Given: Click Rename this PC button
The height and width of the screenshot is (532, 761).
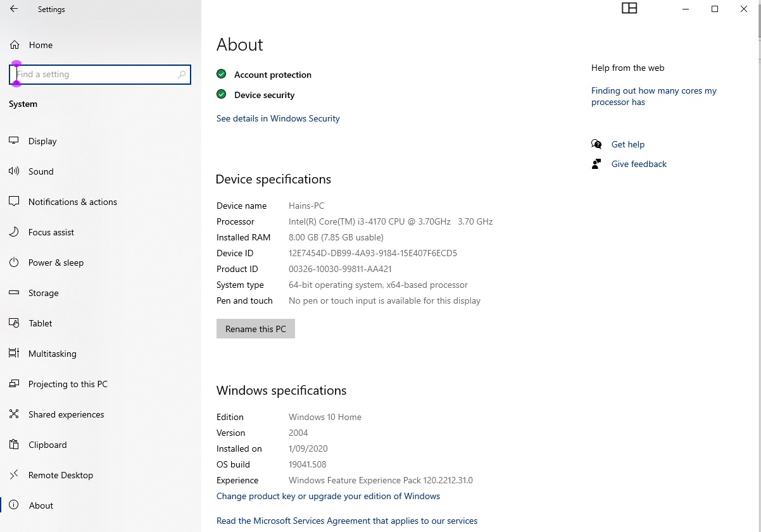Looking at the screenshot, I should point(256,329).
